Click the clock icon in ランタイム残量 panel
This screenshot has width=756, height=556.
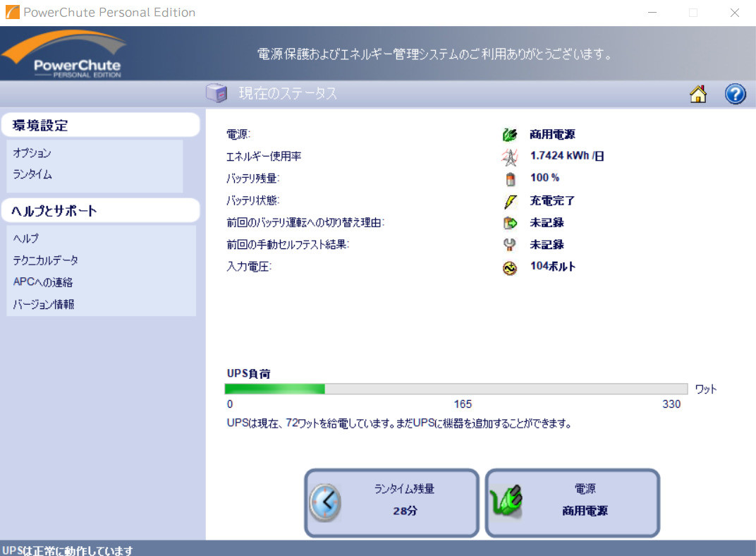[325, 502]
